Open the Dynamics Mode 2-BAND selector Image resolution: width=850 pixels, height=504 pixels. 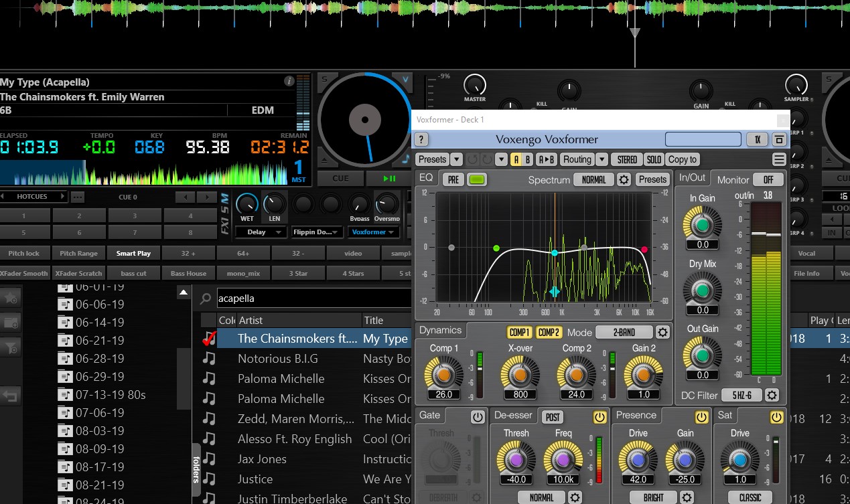click(x=624, y=332)
